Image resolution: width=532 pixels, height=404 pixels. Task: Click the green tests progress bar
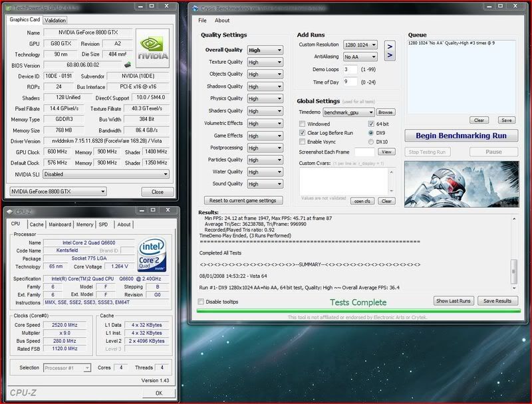coord(358,311)
